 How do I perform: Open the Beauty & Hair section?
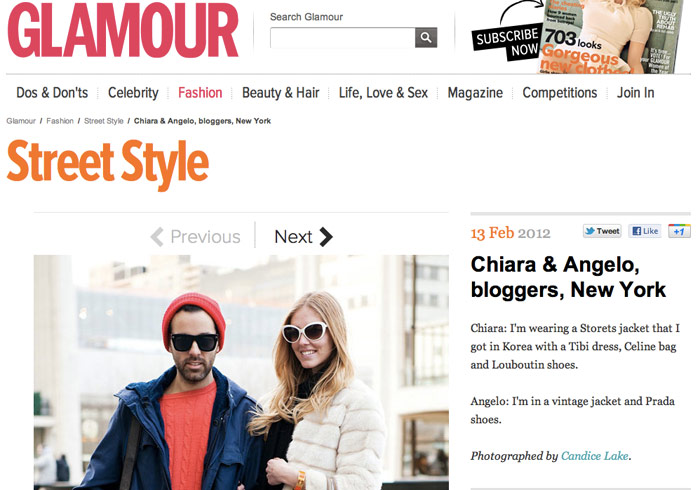(280, 93)
